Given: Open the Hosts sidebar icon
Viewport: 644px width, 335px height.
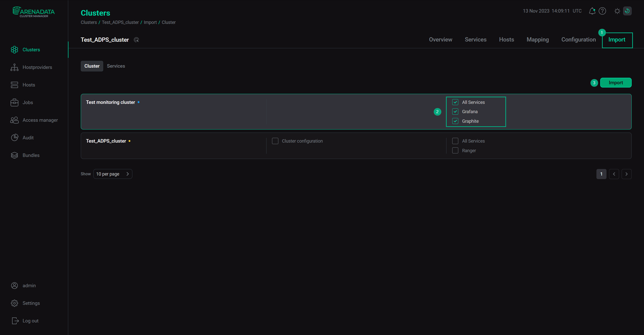Looking at the screenshot, I should tap(15, 85).
